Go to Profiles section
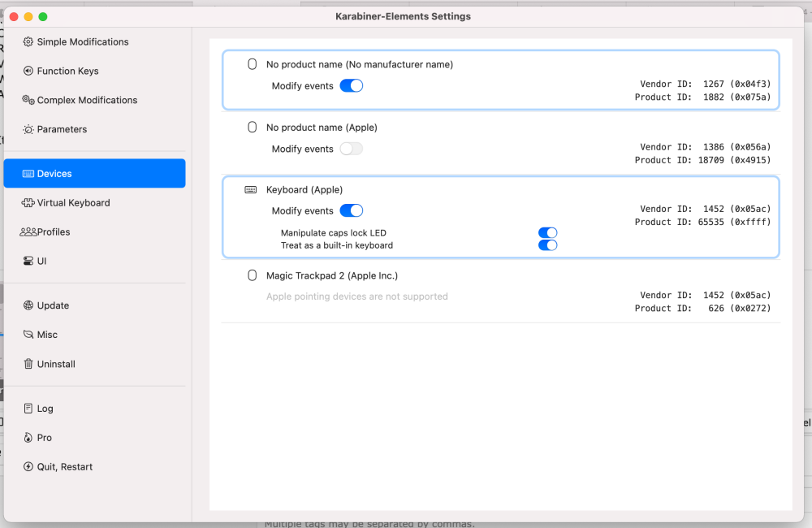This screenshot has width=812, height=528. tap(94, 232)
